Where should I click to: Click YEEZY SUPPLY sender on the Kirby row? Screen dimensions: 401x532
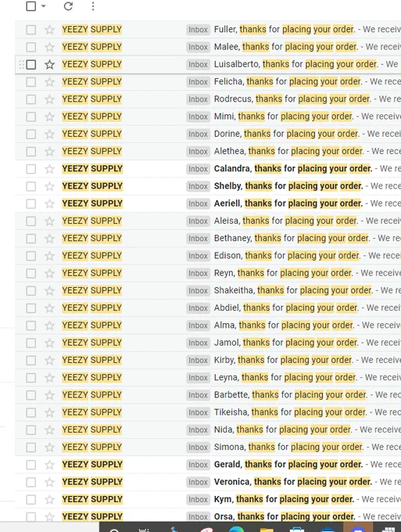click(x=92, y=361)
